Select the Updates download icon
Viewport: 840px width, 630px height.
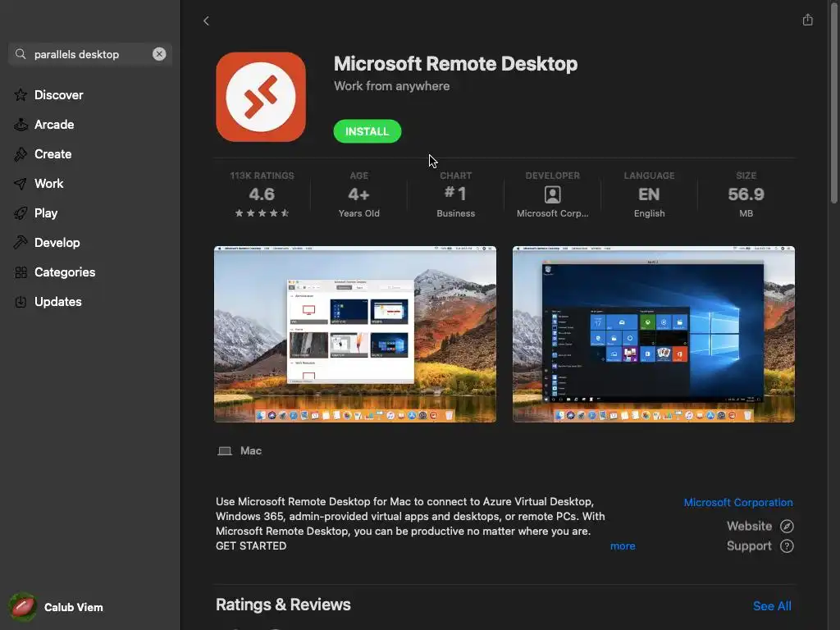click(21, 302)
